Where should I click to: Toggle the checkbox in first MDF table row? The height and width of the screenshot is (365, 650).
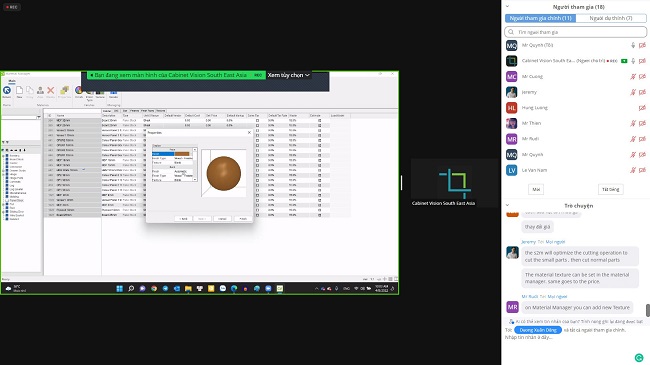(x=257, y=120)
